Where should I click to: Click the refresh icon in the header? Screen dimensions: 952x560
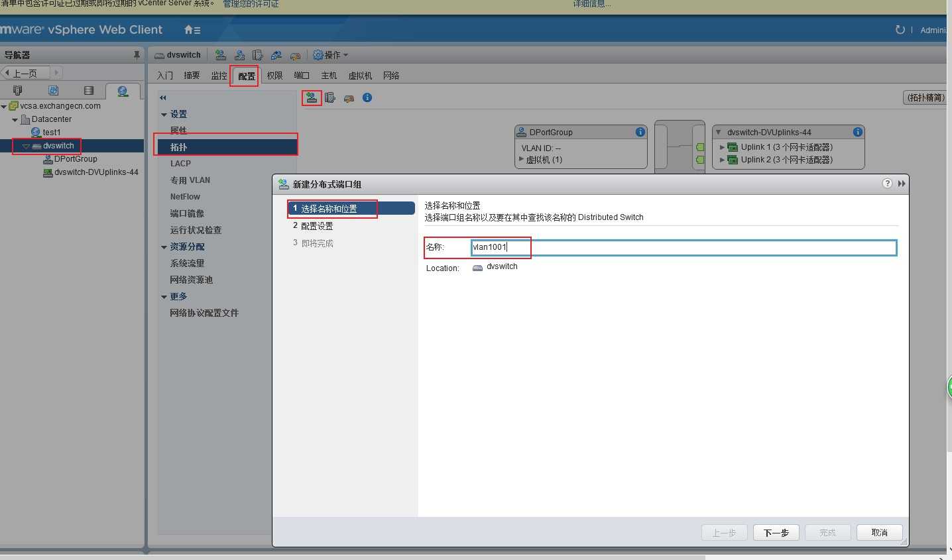tap(900, 30)
